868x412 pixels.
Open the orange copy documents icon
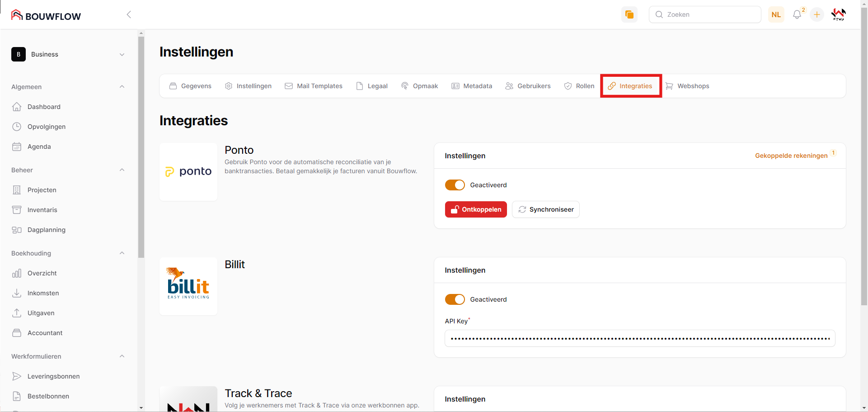click(x=629, y=14)
